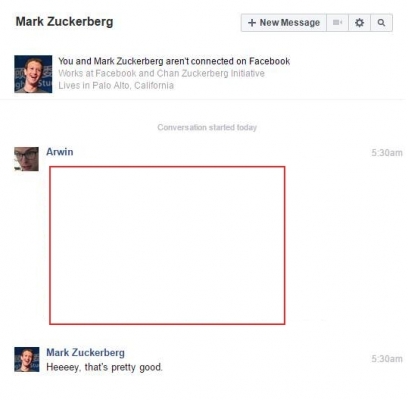Image resolution: width=408 pixels, height=400 pixels.
Task: Click the 5:30am timestamp on Arwin's message
Action: [387, 153]
